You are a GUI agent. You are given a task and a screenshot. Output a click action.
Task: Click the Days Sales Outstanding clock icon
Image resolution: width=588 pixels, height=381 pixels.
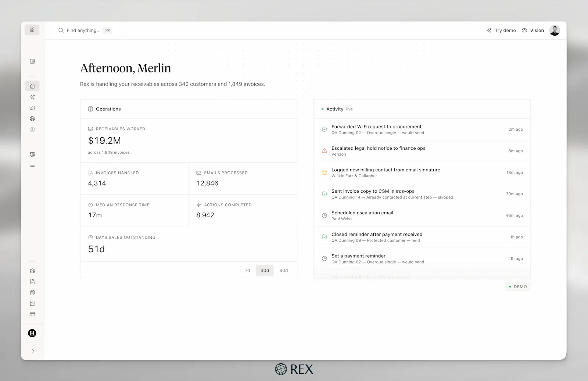click(x=90, y=237)
